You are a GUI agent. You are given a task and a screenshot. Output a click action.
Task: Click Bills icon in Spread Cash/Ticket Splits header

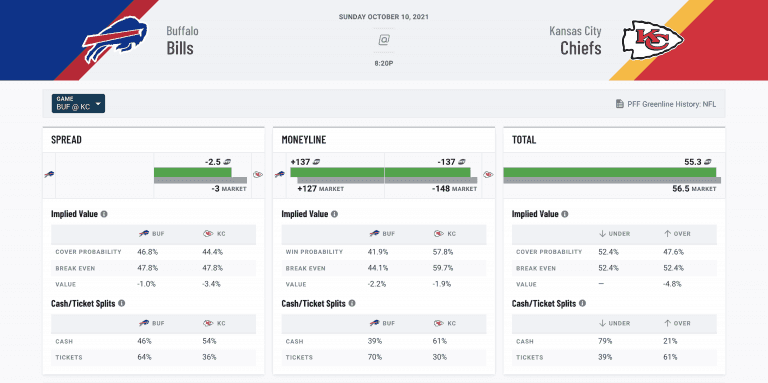click(x=144, y=323)
